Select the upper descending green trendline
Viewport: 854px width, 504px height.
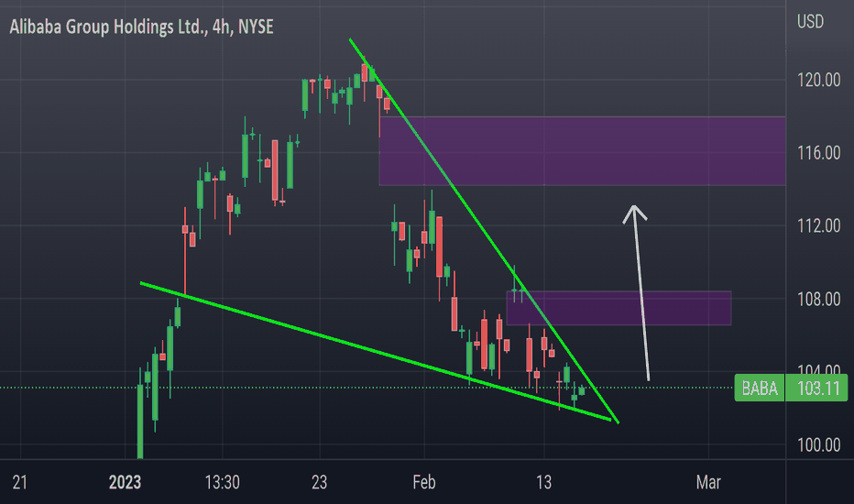pos(484,231)
